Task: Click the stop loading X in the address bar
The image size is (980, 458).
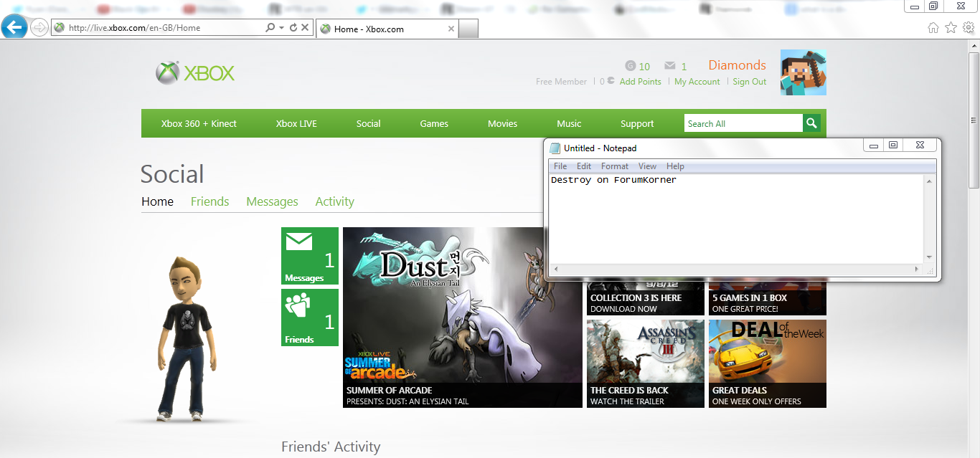Action: coord(305,28)
